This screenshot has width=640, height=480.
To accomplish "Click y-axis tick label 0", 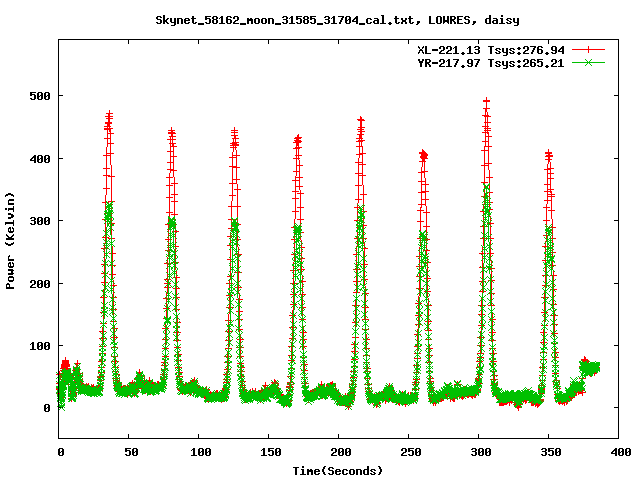I will pyautogui.click(x=47, y=408).
